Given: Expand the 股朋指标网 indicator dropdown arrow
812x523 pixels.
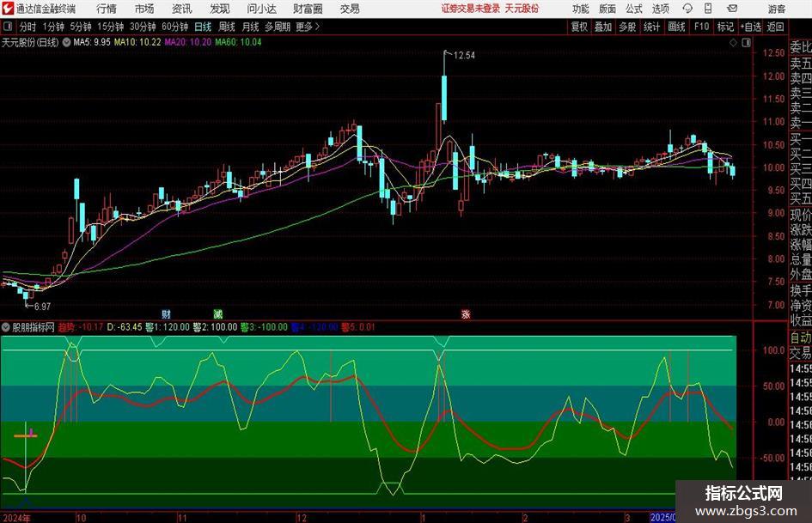Looking at the screenshot, I should point(6,327).
